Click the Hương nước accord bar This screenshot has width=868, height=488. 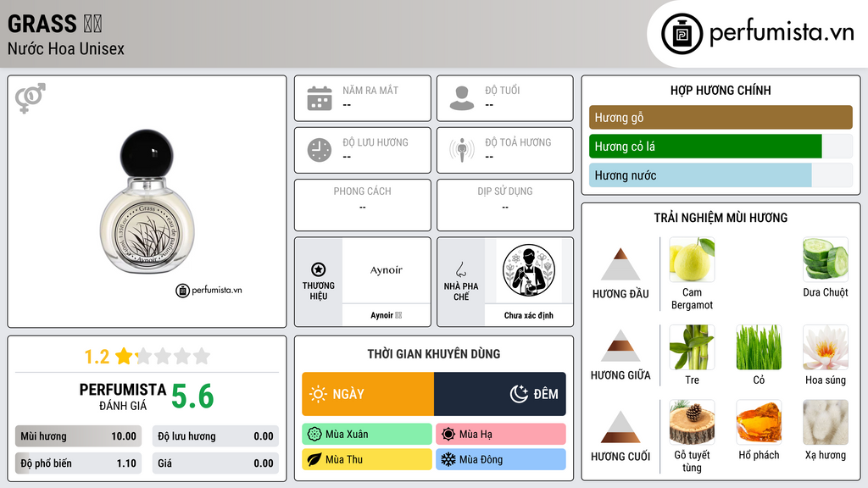(721, 175)
